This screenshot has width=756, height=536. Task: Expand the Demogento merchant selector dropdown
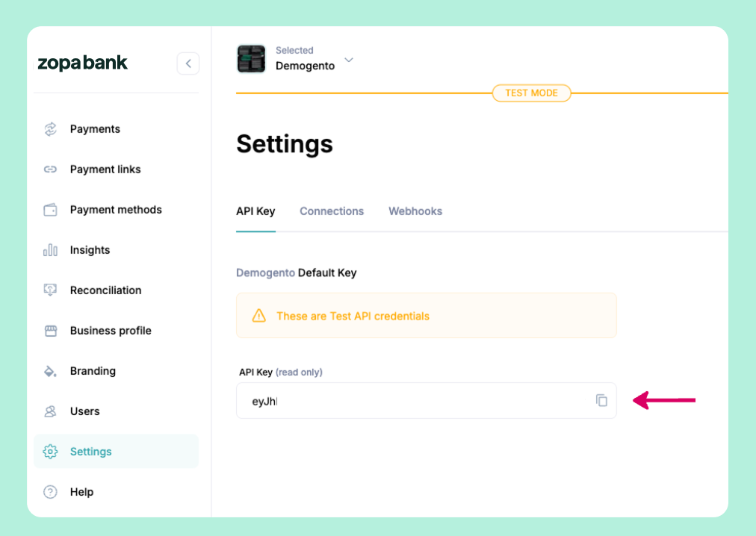348,60
